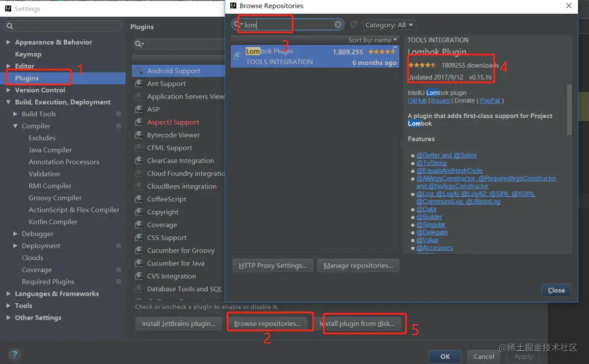
Task: Click the Application Servers View plugin icon
Action: pos(139,97)
